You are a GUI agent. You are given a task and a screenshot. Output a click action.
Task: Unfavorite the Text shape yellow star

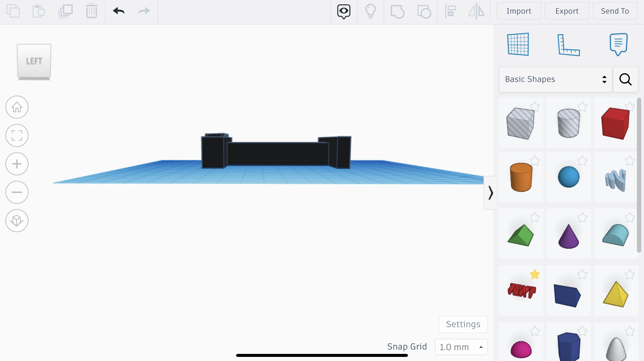535,274
